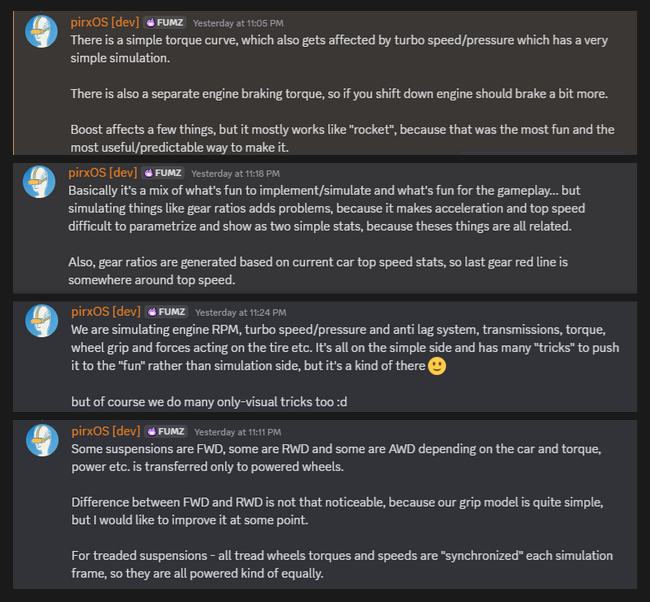
Task: Click the FUMZ badge on the 11:24 PM message
Action: coord(165,311)
